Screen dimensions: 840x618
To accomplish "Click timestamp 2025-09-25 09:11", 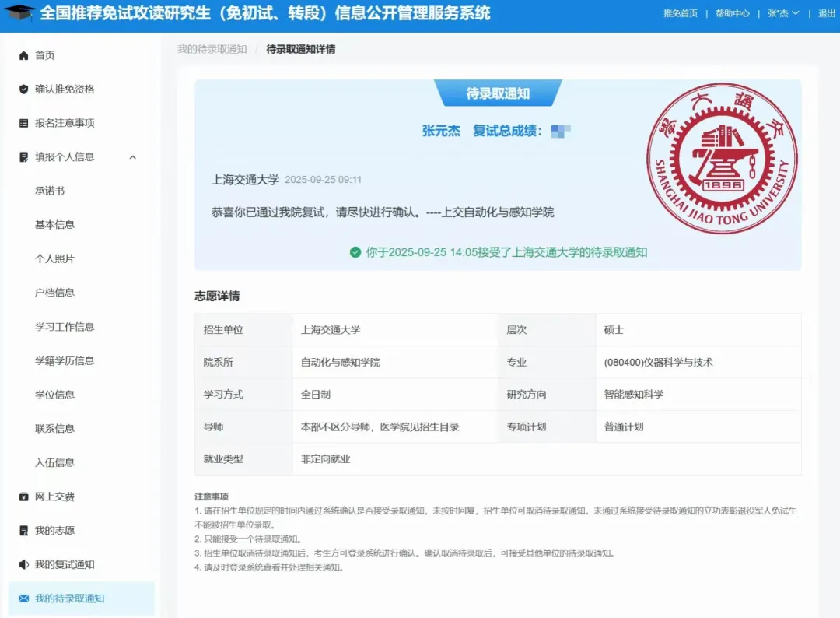I will tap(323, 180).
